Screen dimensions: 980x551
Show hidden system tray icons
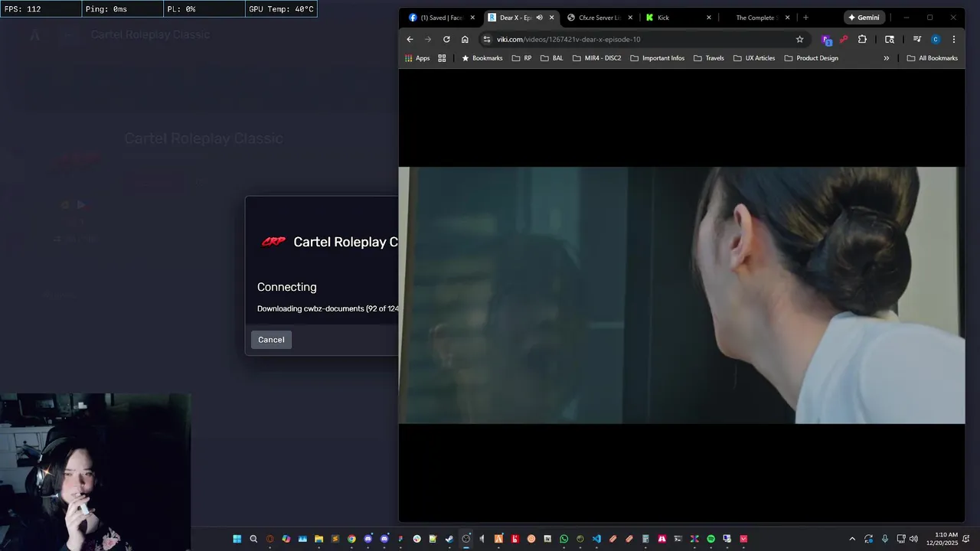(x=852, y=539)
